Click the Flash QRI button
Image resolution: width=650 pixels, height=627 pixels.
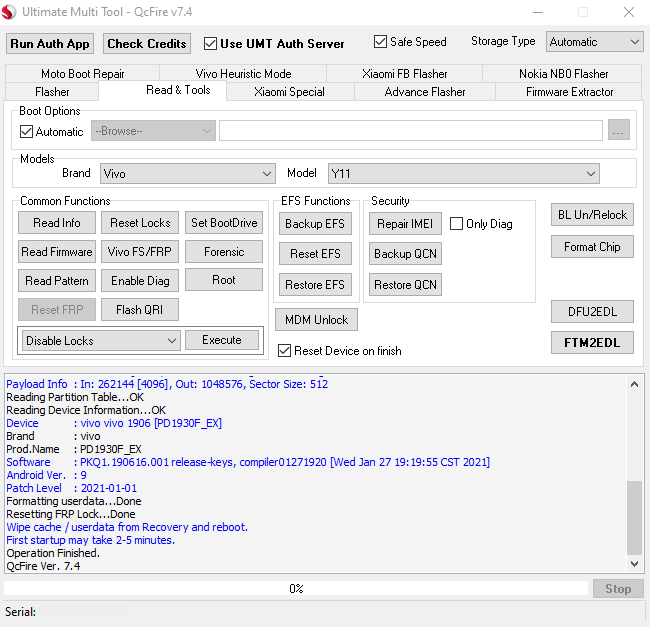140,310
